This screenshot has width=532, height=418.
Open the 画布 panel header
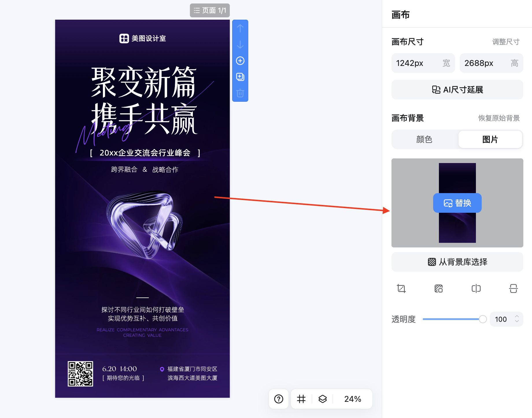point(400,15)
